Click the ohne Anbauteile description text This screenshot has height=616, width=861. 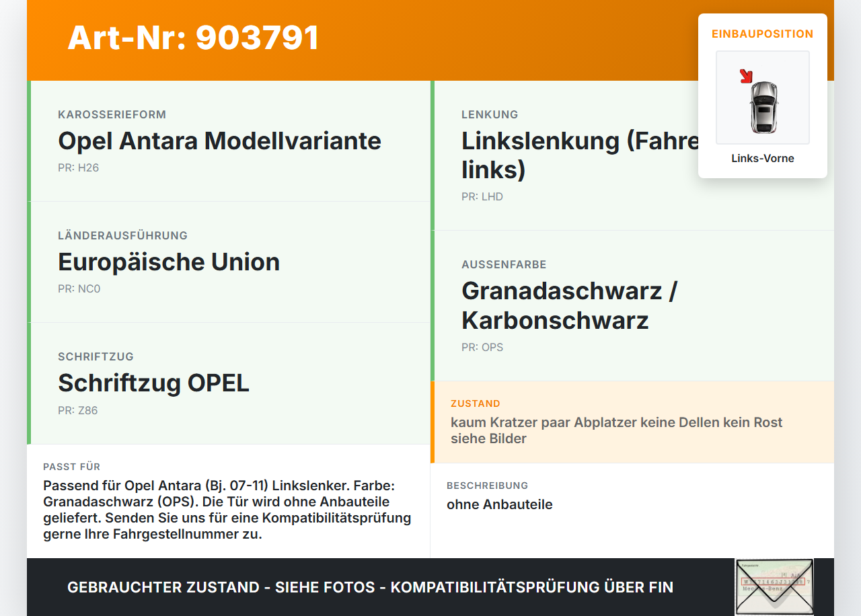(500, 504)
